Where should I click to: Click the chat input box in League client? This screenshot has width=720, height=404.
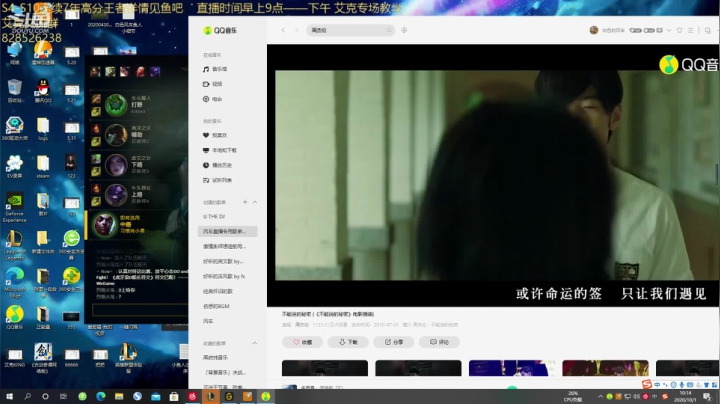(x=140, y=310)
